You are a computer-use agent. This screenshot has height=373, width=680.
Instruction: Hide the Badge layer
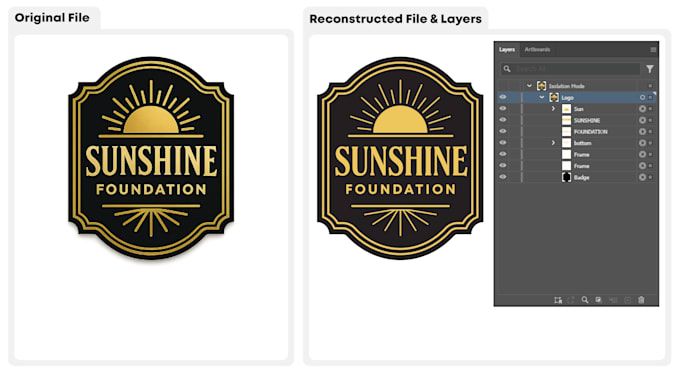pos(503,177)
